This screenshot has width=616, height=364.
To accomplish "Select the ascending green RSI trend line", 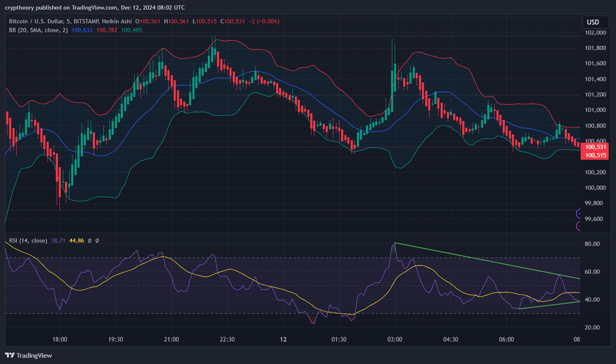I will (550, 305).
